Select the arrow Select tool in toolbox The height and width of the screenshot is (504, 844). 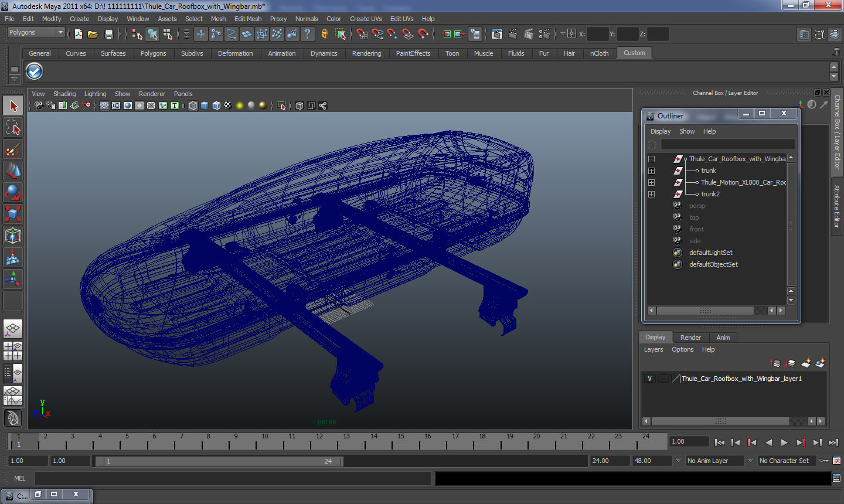(13, 106)
